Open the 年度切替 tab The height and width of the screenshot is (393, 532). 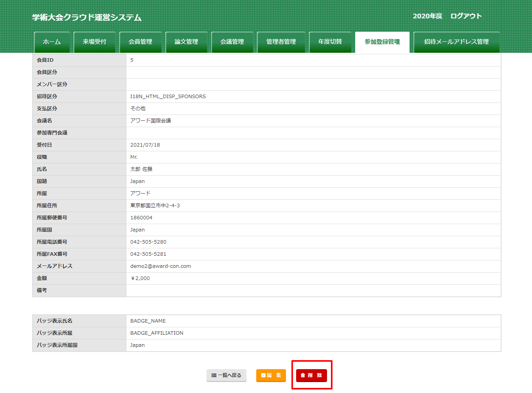point(330,42)
